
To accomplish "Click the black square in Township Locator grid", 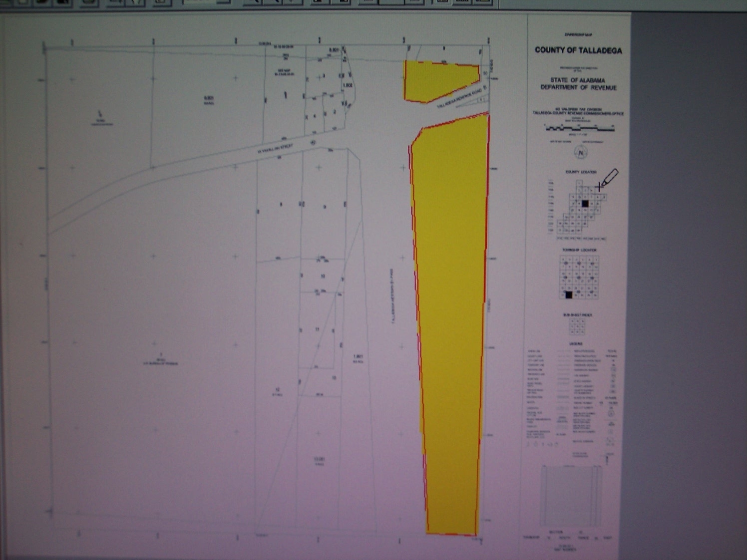I will [x=568, y=295].
